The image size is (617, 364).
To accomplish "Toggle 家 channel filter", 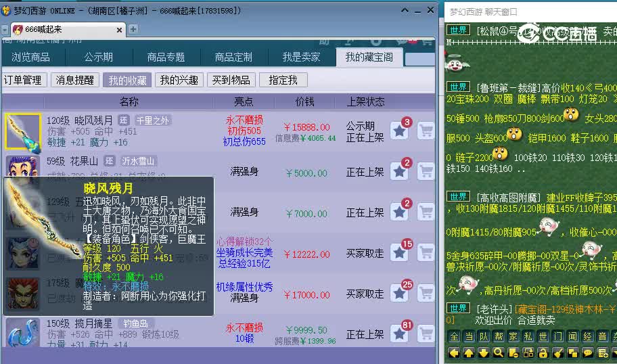I will click(x=513, y=336).
